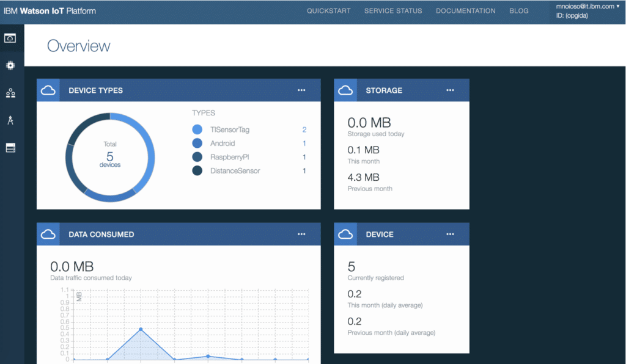Click the DistanceSensor type label
Screen dimensions: 626x364
(235, 170)
